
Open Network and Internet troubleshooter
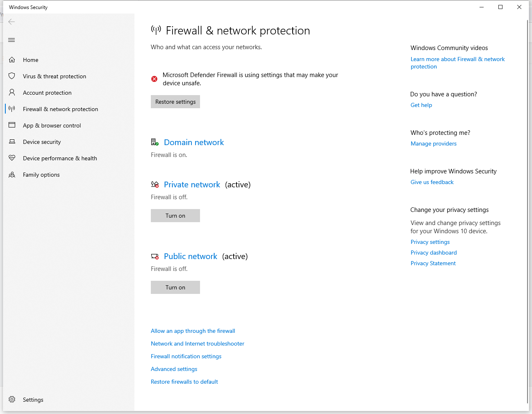click(x=198, y=343)
